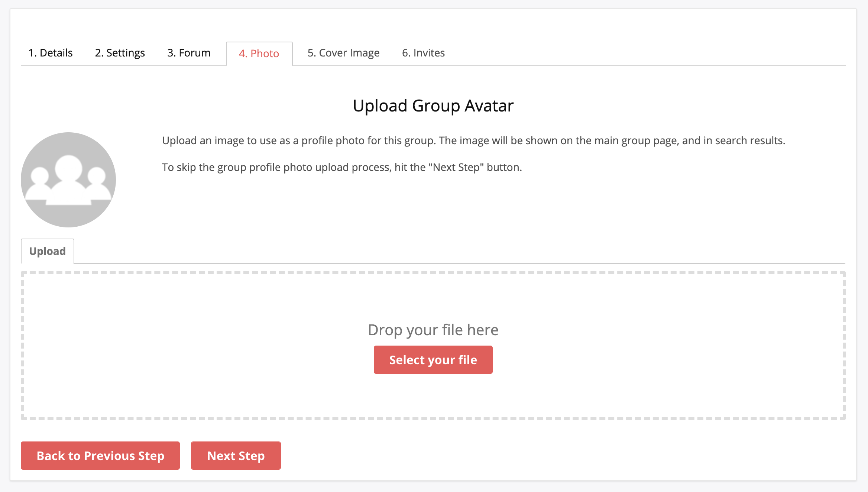Click the profile photo description sentence
Screen dimensions: 868x492
tap(474, 140)
